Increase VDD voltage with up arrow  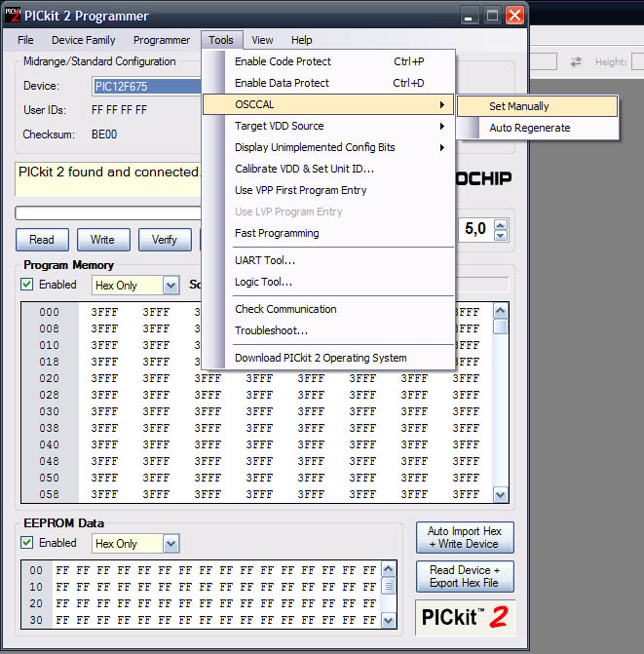[501, 225]
